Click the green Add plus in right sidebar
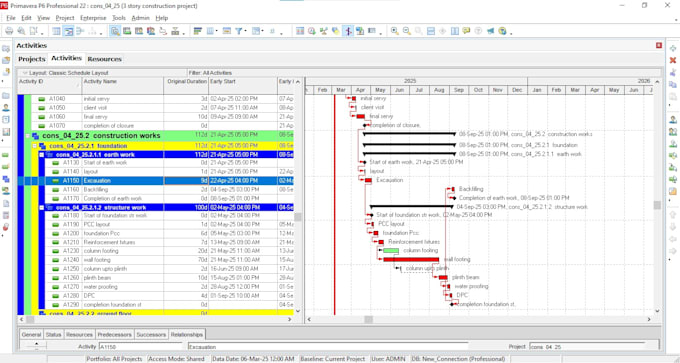This screenshot has width=680, height=363. 673,49
